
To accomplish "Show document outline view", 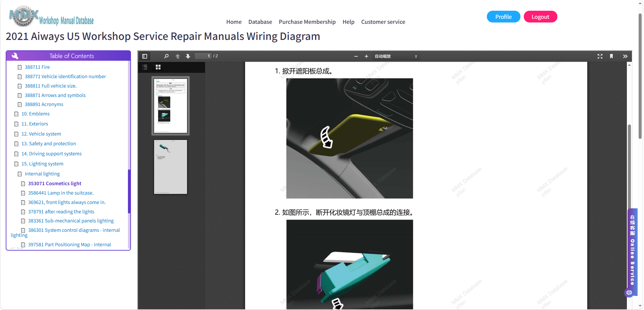I will click(x=145, y=67).
